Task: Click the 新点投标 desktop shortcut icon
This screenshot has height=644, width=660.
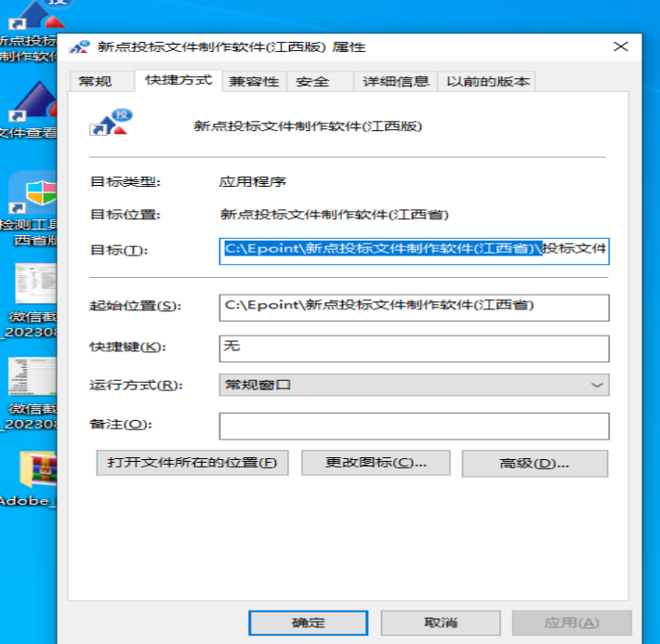Action: click(x=35, y=16)
